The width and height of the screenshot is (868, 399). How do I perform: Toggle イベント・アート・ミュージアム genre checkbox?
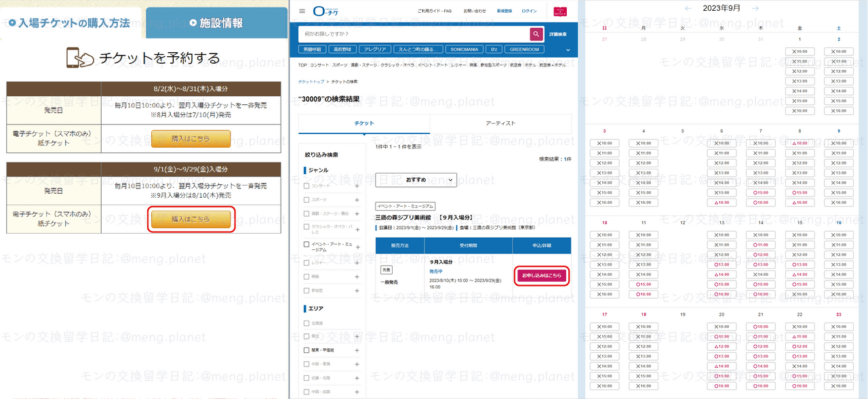point(307,245)
